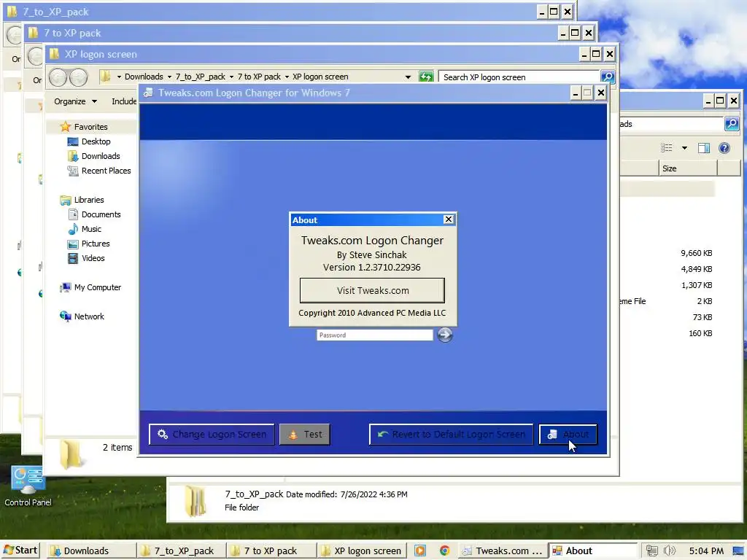Expand the arrow after Downloads breadcrumb
Viewport: 747px width, 560px height.
169,77
